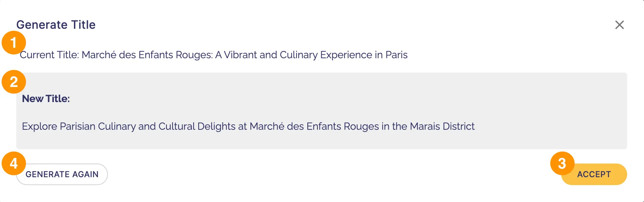Click the words Marais District in new title
Viewport: 644px width, 202px height.
[x=442, y=127]
